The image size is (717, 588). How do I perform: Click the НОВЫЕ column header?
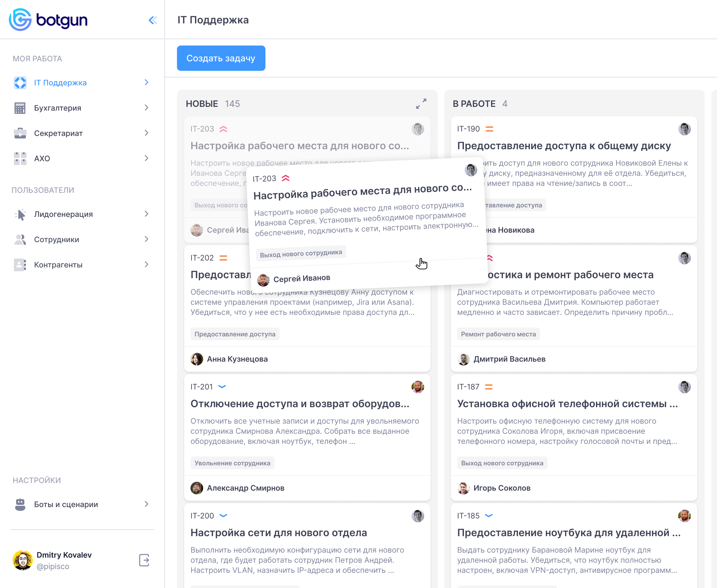[202, 104]
